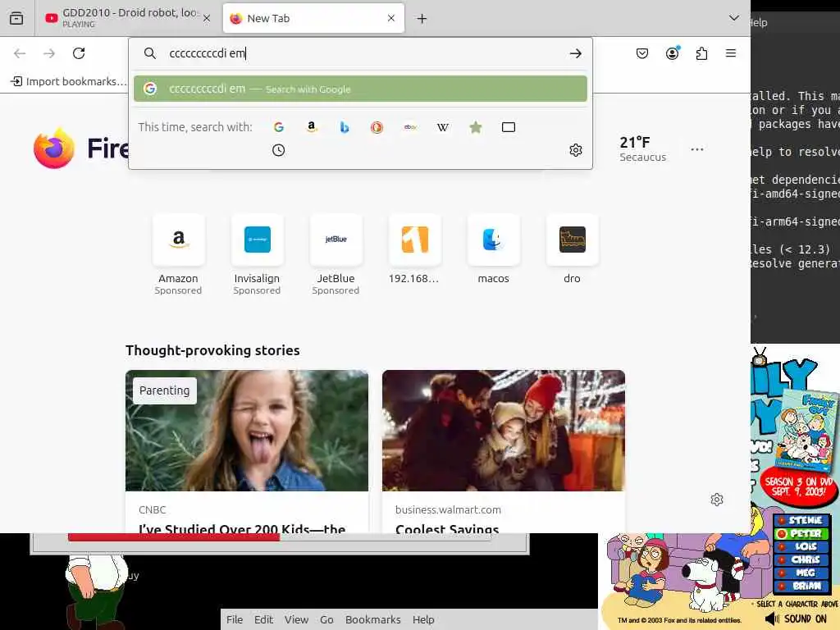Viewport: 840px width, 630px height.
Task: Open Save to Pocket icon
Action: pyautogui.click(x=642, y=53)
